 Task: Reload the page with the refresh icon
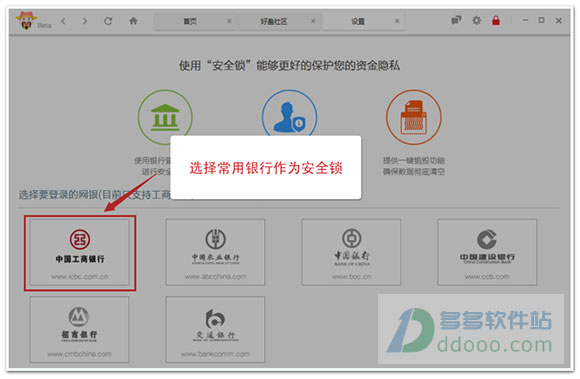tap(108, 21)
